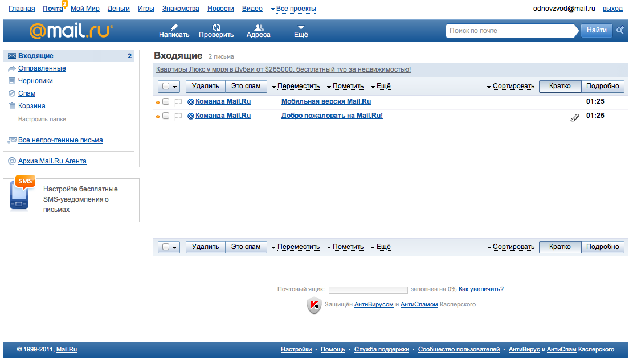The image size is (633, 364).
Task: Select the Добро пожаловать message checkbox
Action: (x=166, y=116)
